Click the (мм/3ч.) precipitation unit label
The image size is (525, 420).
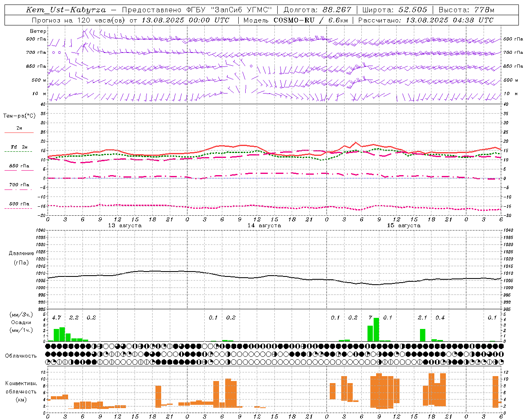[21, 315]
